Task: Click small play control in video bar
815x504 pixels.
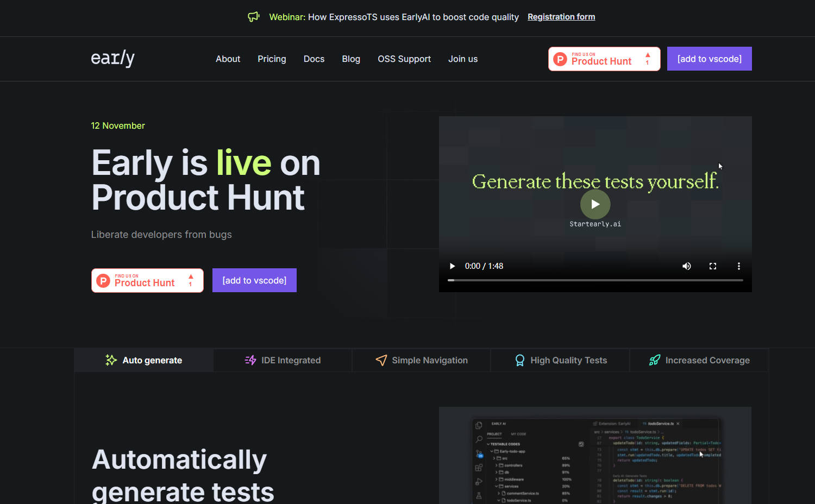Action: pos(452,266)
